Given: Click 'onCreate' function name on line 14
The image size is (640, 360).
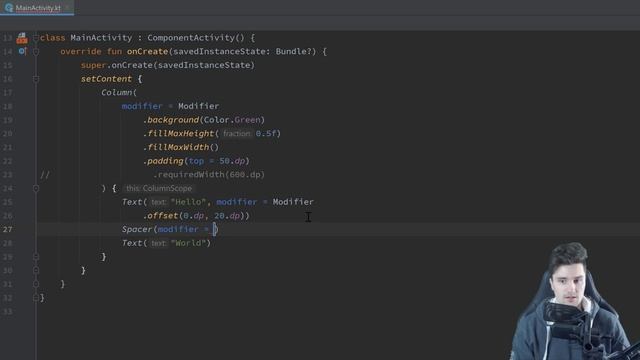Looking at the screenshot, I should tap(147, 52).
